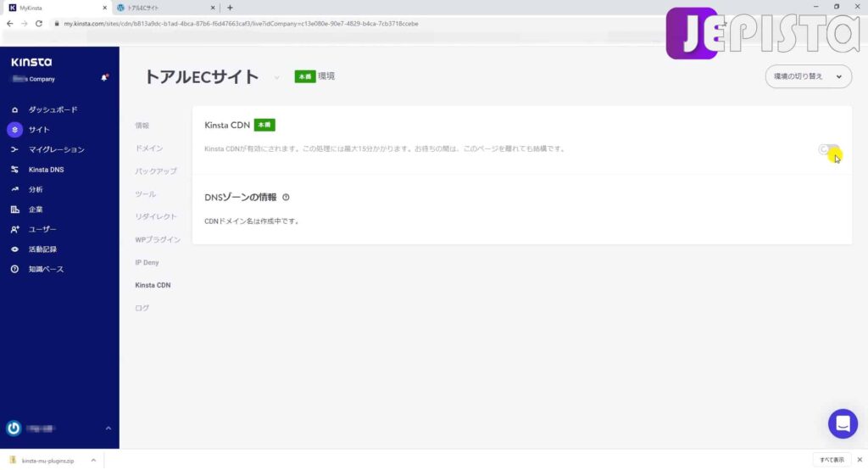The image size is (868, 470).
Task: Click the Kinsta logo in sidebar
Action: tap(31, 62)
